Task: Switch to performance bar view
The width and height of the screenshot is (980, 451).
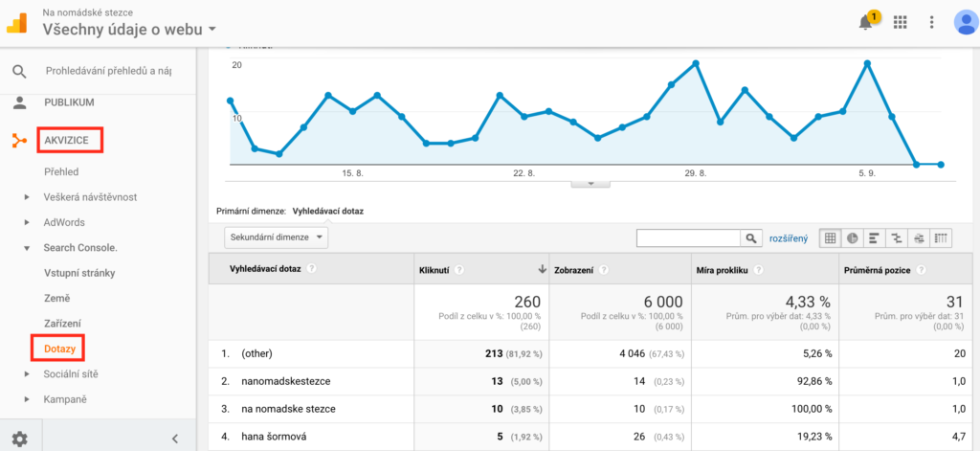Action: tap(873, 238)
